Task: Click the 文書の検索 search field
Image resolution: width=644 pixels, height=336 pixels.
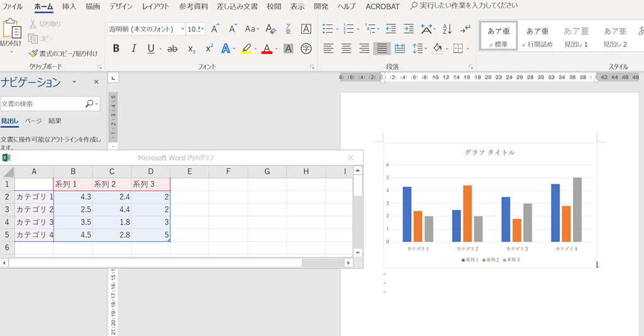Action: pyautogui.click(x=42, y=104)
